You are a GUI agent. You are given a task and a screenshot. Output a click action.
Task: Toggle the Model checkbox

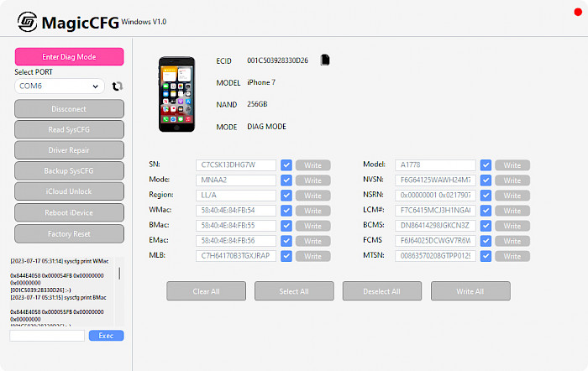486,165
